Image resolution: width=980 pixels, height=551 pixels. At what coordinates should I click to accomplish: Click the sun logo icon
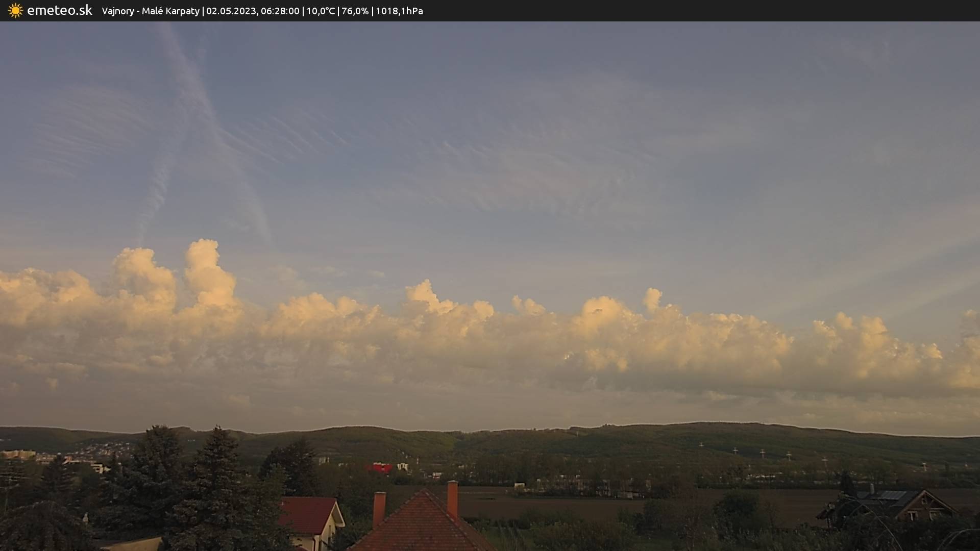pyautogui.click(x=15, y=11)
